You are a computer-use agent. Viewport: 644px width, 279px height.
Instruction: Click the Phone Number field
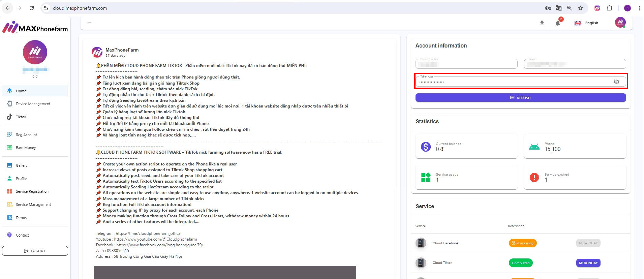466,64
